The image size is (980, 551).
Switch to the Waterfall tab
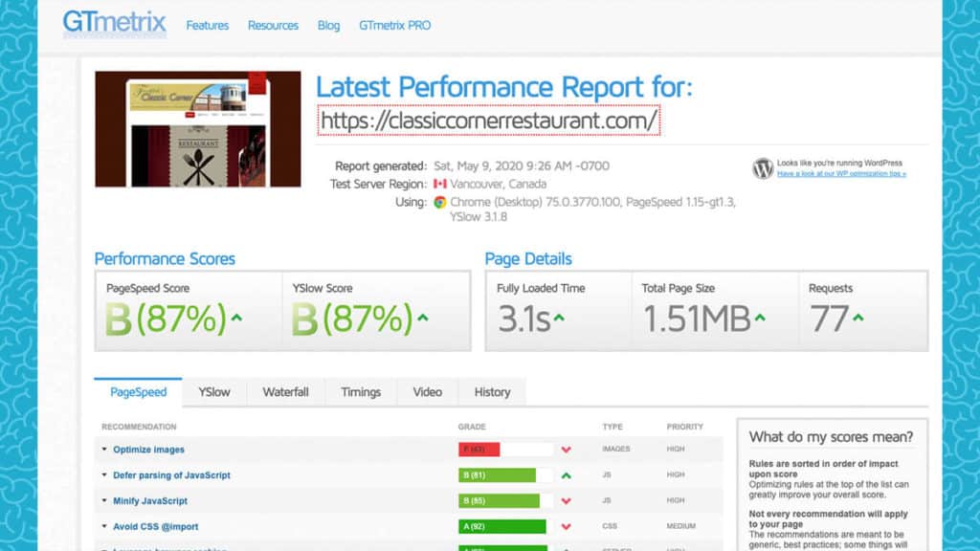click(285, 392)
